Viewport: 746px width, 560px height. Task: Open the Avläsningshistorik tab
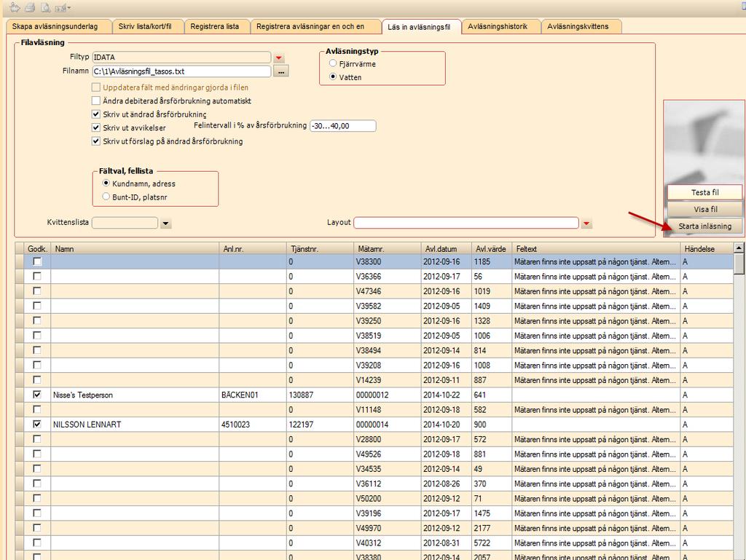click(x=498, y=27)
